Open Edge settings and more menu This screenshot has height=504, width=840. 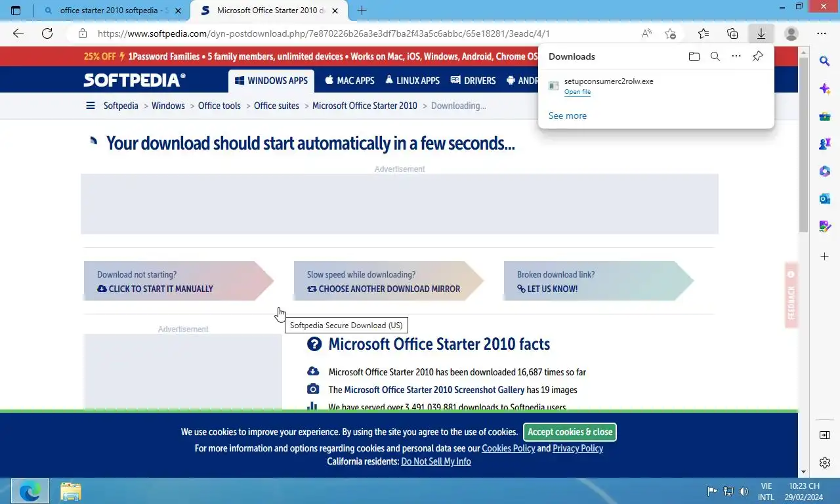(x=822, y=33)
